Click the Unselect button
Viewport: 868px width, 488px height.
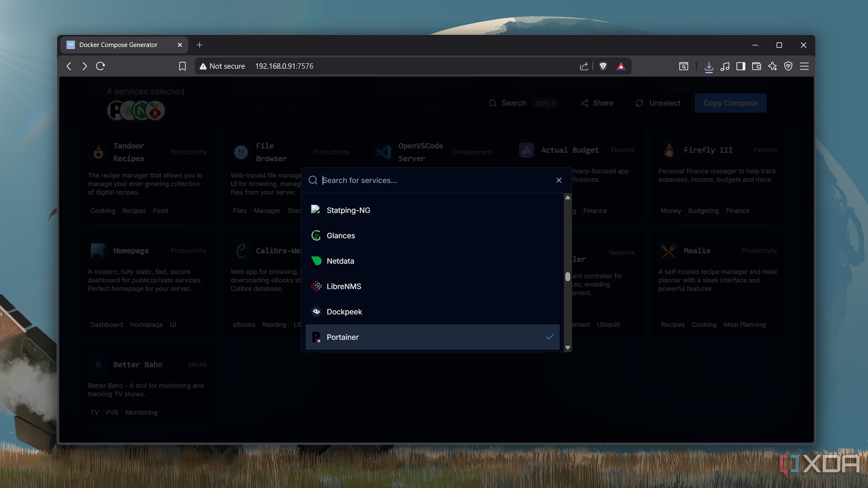(x=658, y=103)
